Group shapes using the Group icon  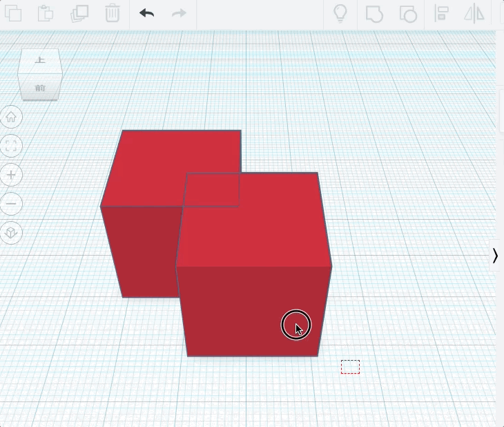click(374, 14)
